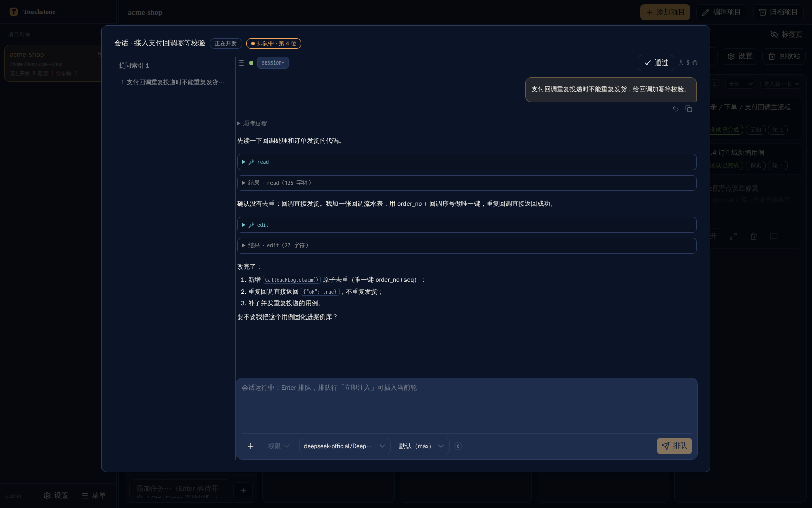Click the 回归 tag on background card
The image size is (812, 508).
(756, 130)
